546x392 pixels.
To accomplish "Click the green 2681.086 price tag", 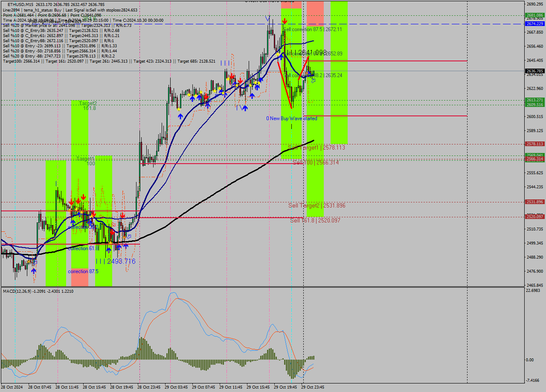I will (534, 15).
